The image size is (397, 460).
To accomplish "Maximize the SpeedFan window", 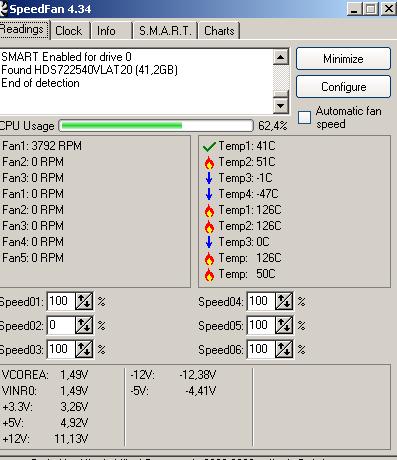I will point(370,9).
